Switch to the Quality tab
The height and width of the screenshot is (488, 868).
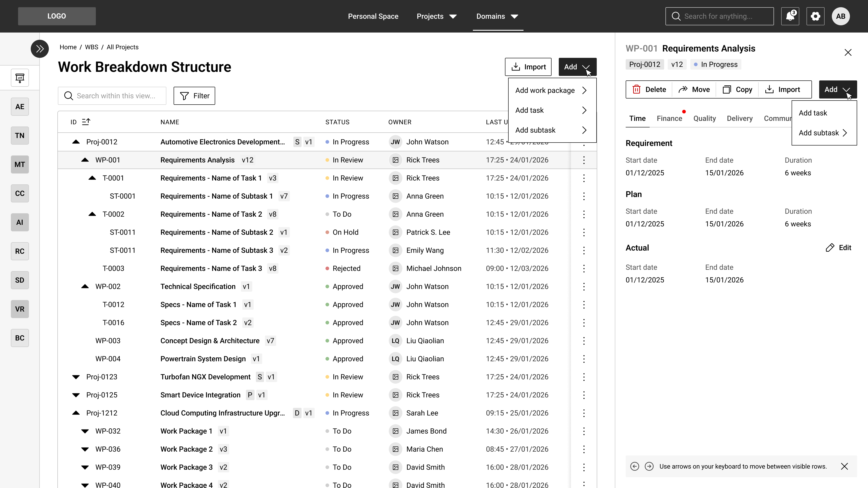[705, 119]
